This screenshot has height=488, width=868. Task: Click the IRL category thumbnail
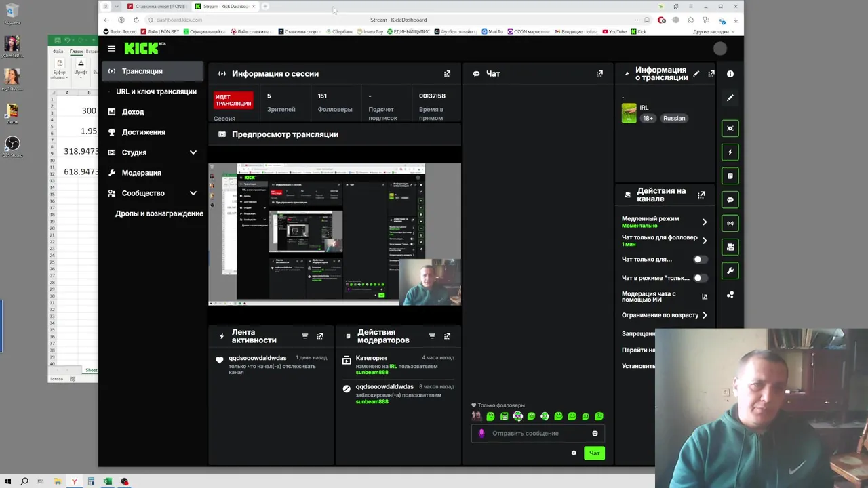(x=629, y=113)
